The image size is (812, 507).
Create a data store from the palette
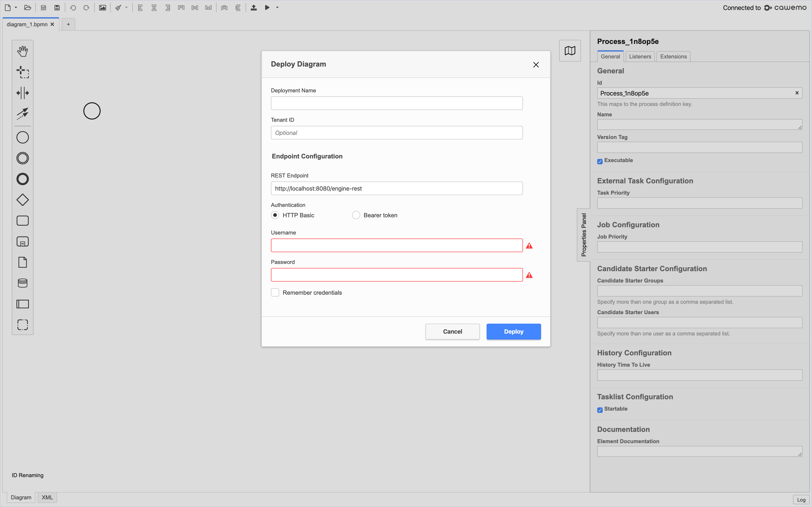22,283
